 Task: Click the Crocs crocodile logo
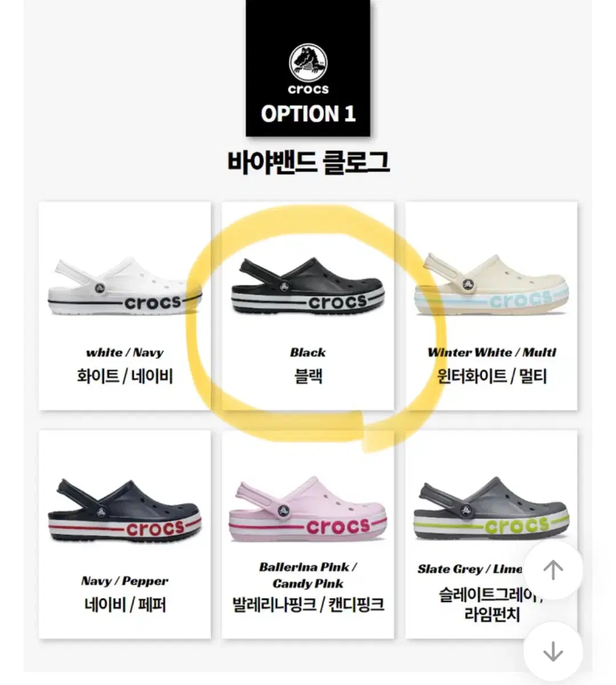click(308, 63)
